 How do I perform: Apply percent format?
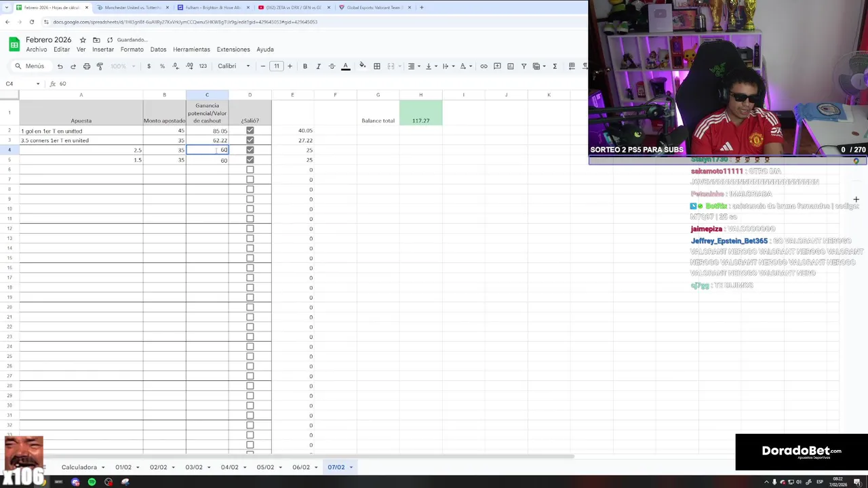pos(162,66)
